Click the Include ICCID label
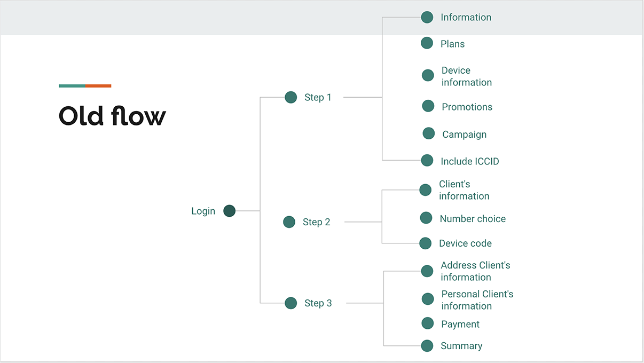644x363 pixels. (x=470, y=161)
